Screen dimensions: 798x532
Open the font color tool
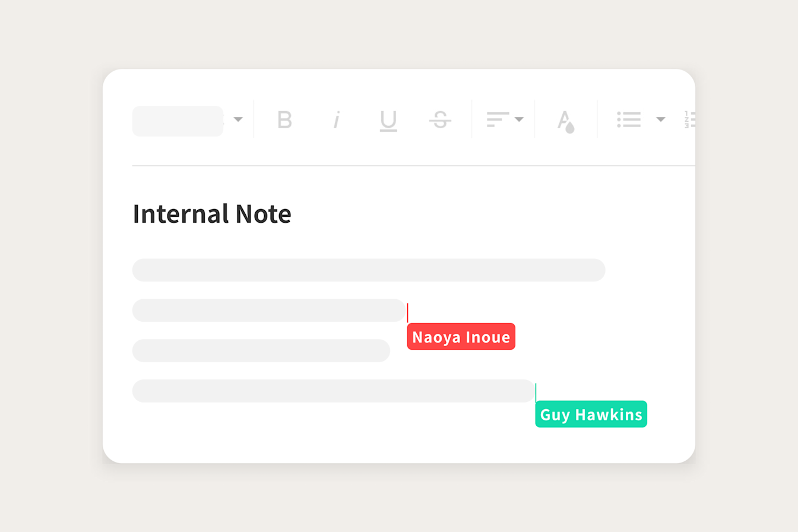[x=566, y=121]
